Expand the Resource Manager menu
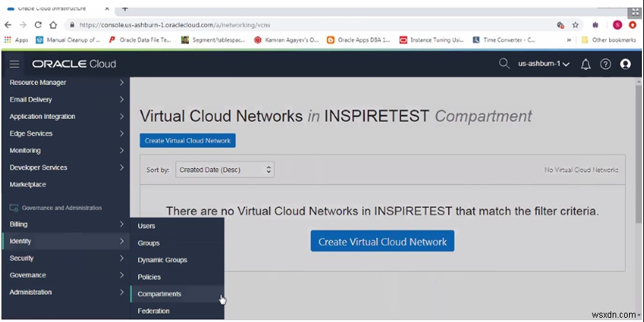The width and height of the screenshot is (644, 322). coord(66,83)
